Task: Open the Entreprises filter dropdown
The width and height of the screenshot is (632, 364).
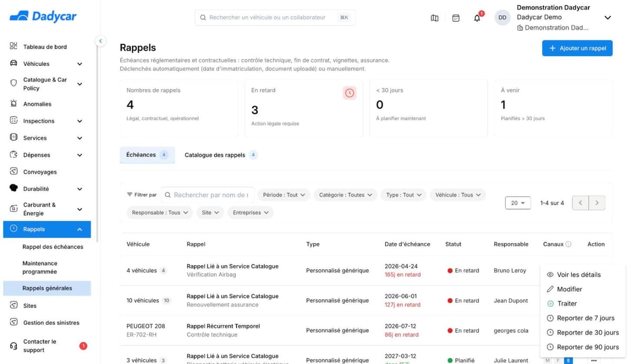Action: [250, 213]
